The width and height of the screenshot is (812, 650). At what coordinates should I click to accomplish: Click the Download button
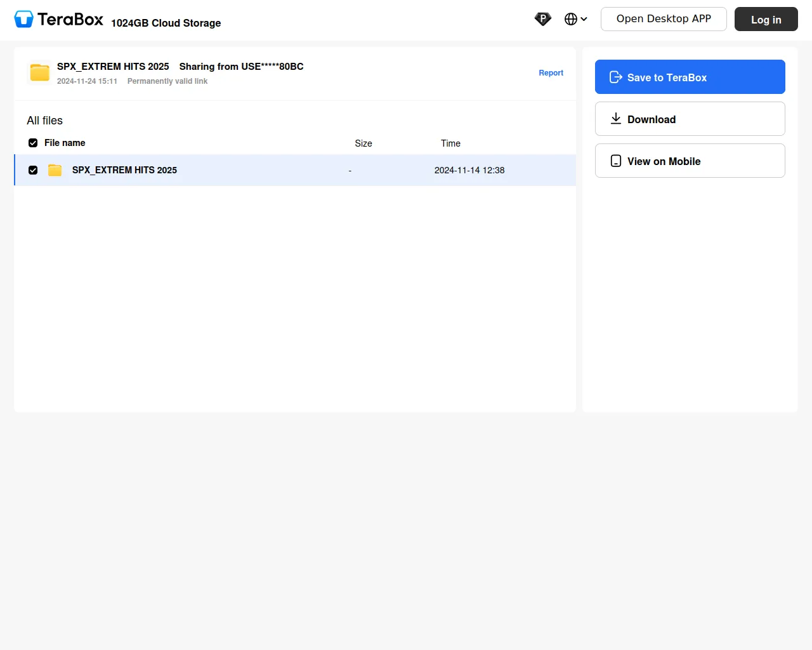pos(690,119)
